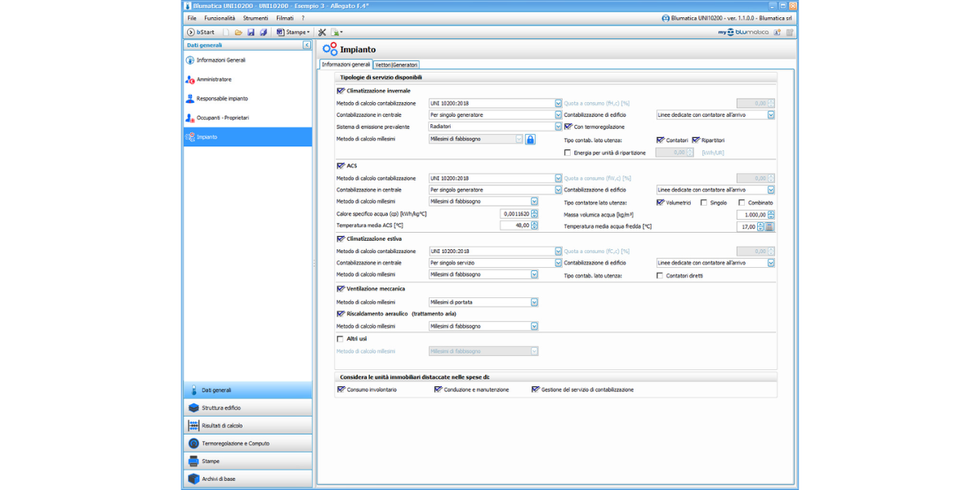Viewport: 980px width, 490px height.
Task: Open Ventilazione meccanica Millesimi di portata dropdown
Action: (534, 302)
